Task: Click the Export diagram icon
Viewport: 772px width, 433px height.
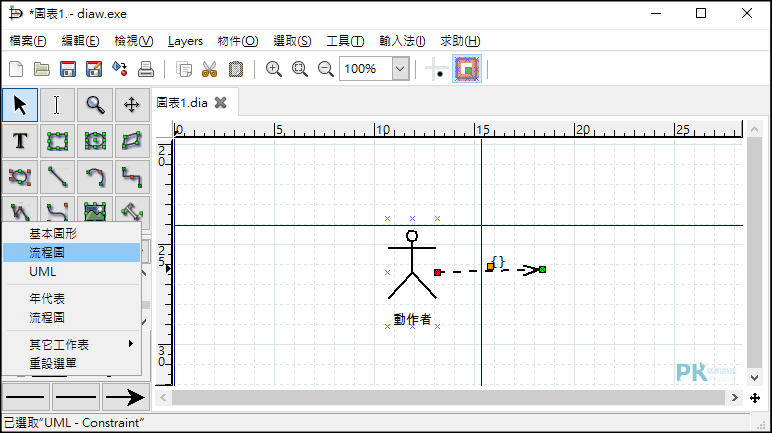Action: 120,69
